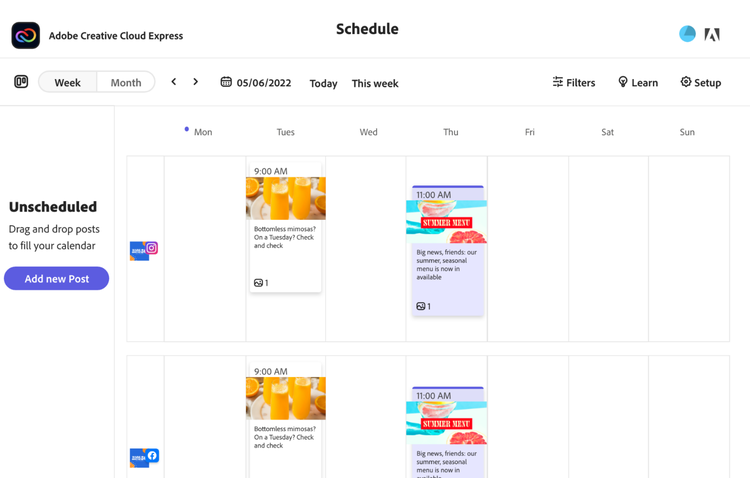Switch to Week view
750x478 pixels.
[x=68, y=82]
